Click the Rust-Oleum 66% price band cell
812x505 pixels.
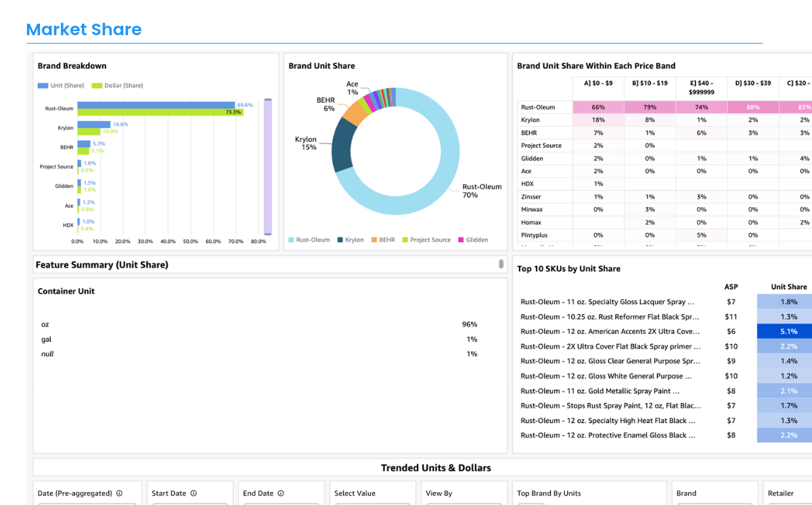click(598, 107)
